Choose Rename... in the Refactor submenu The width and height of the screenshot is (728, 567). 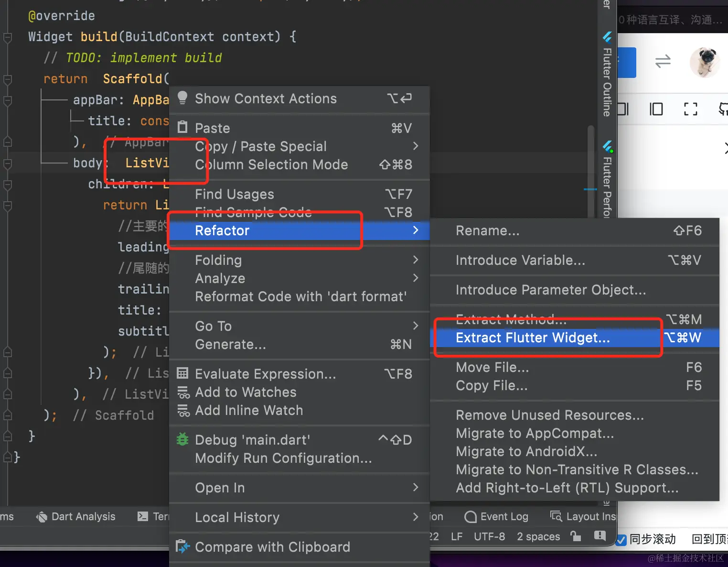click(575, 230)
